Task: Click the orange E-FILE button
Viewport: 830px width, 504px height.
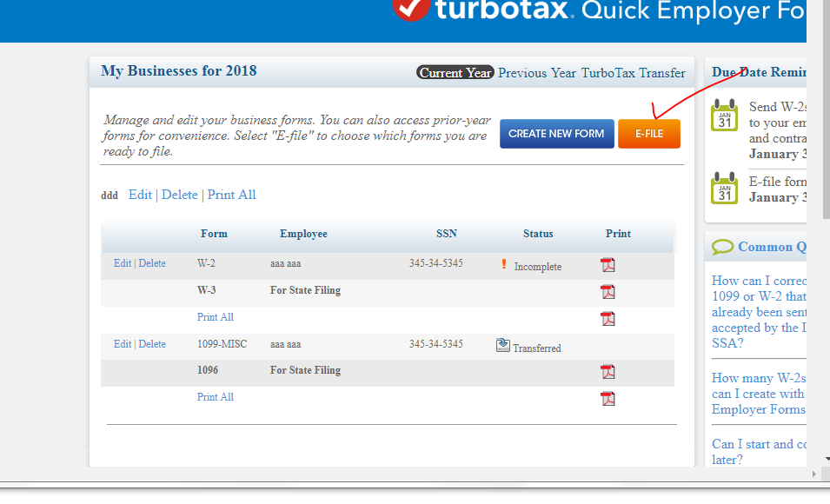Action: click(x=649, y=134)
